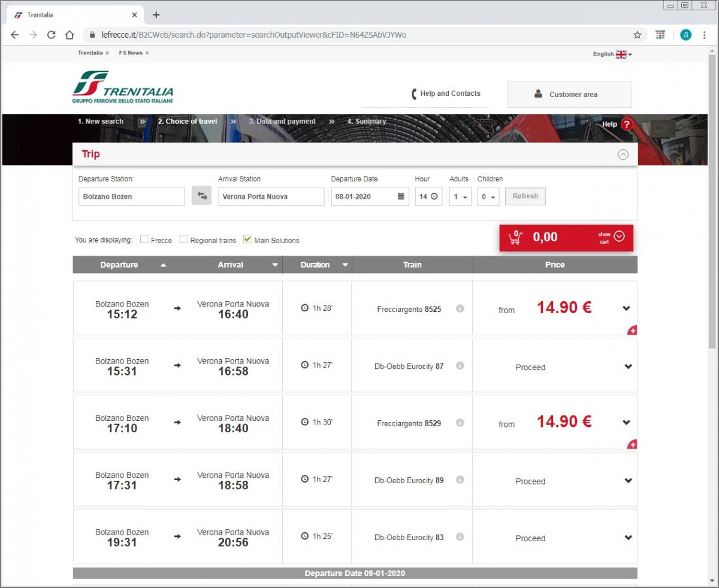The width and height of the screenshot is (719, 588).
Task: Proceed with the 19:31 Eurocity 83
Action: coord(530,538)
